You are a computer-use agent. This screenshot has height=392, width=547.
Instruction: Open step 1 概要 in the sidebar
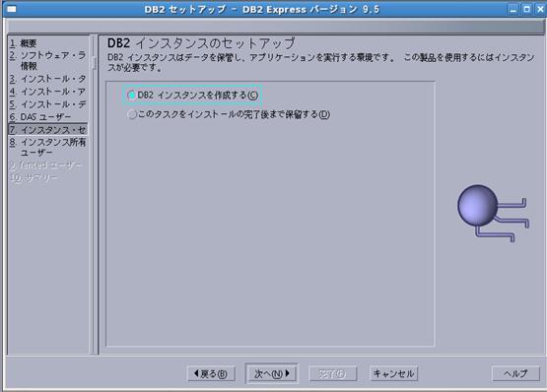point(23,43)
